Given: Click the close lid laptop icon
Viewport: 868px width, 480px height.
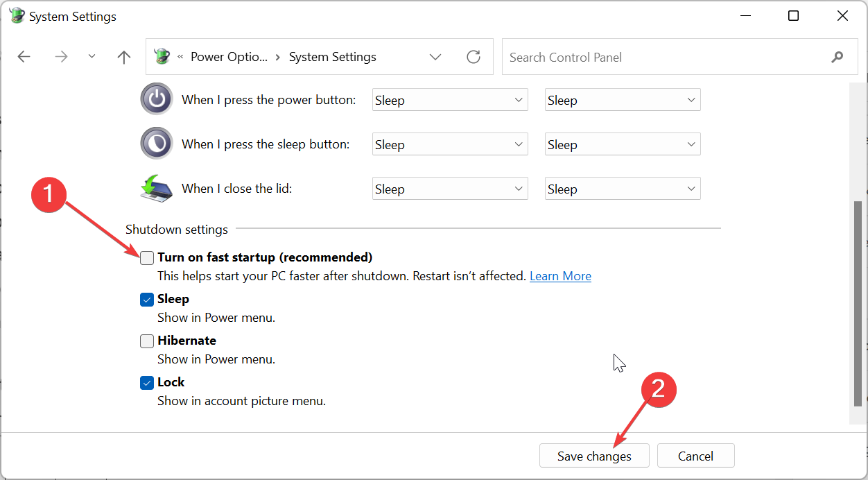Looking at the screenshot, I should [157, 188].
